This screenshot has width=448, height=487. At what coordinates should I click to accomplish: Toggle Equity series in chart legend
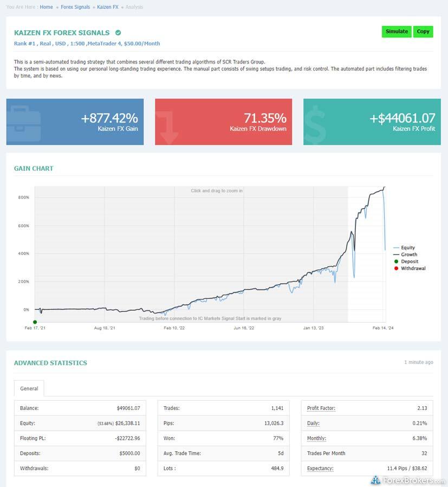click(x=407, y=248)
